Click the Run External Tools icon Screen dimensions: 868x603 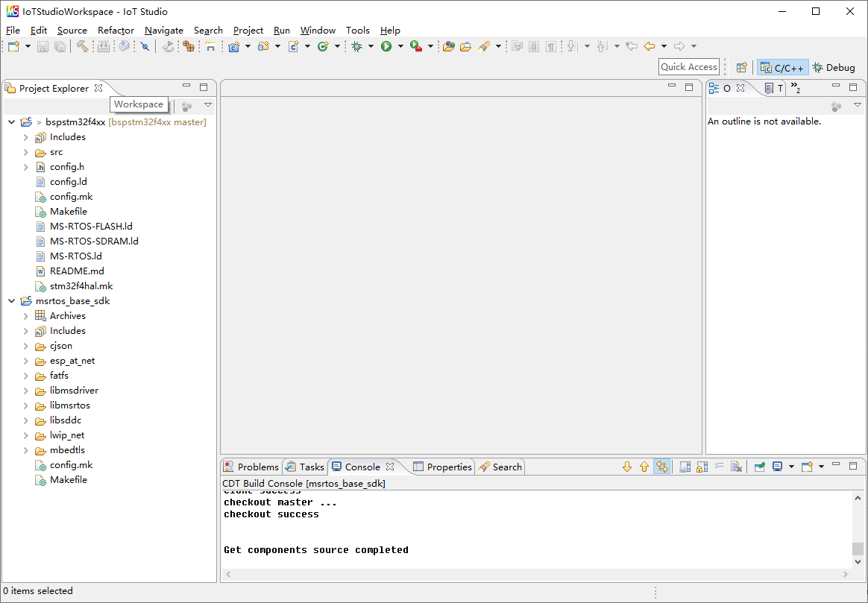click(x=416, y=46)
